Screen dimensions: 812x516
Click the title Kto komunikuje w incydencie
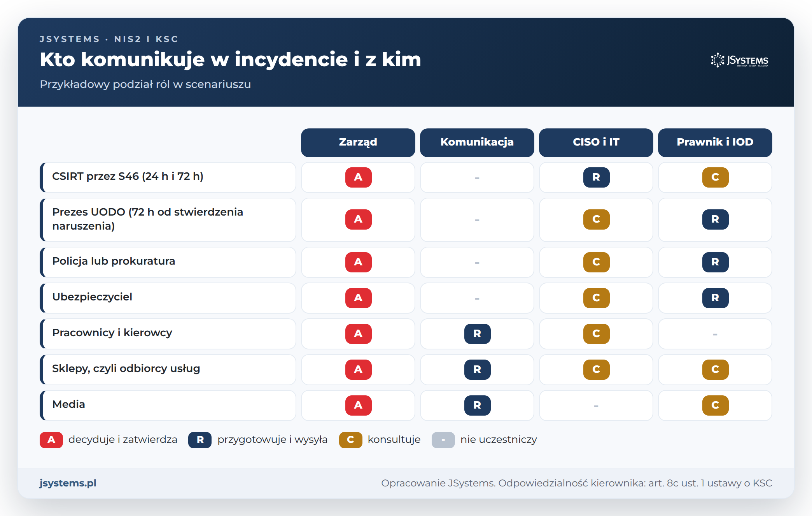click(230, 60)
